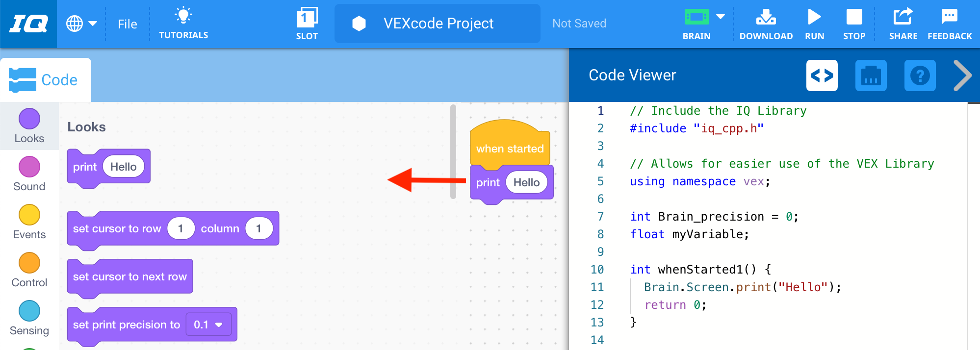Open the Code Viewer help icon
Viewport: 980px width, 350px height.
[920, 76]
